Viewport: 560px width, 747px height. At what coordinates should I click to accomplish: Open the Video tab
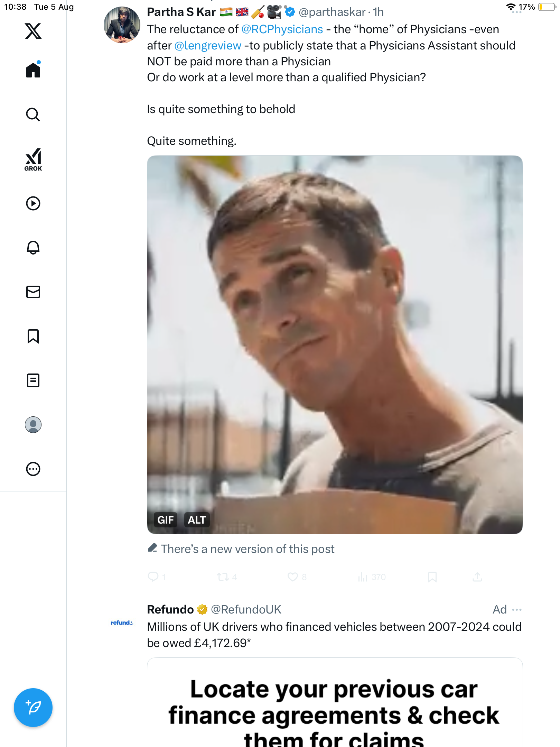coord(33,203)
